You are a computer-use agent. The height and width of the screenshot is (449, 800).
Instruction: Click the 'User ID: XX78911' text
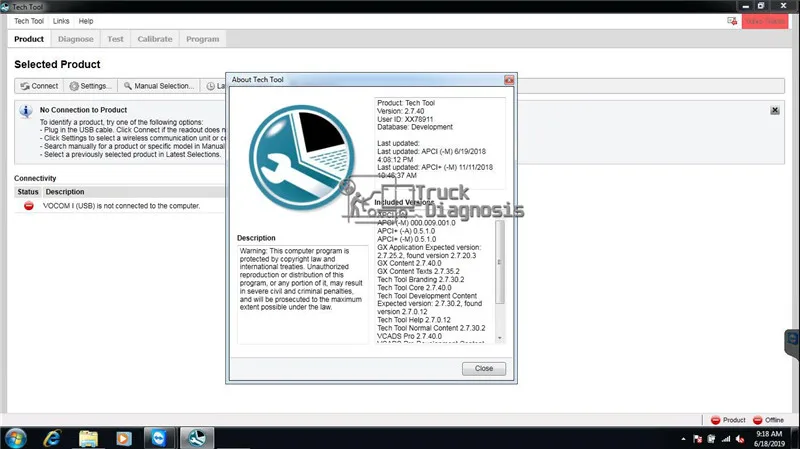[x=405, y=119]
